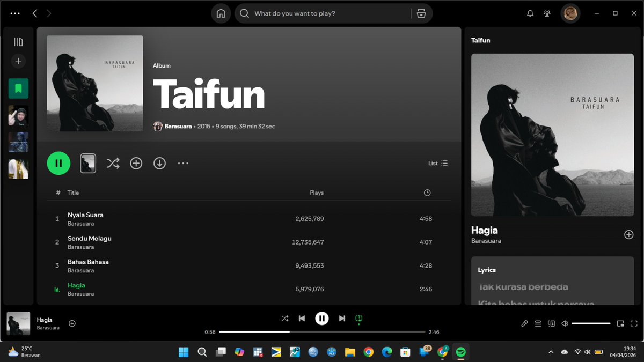The height and width of the screenshot is (362, 644).
Task: Open the Taifun title in Now Playing panel
Action: (480, 40)
